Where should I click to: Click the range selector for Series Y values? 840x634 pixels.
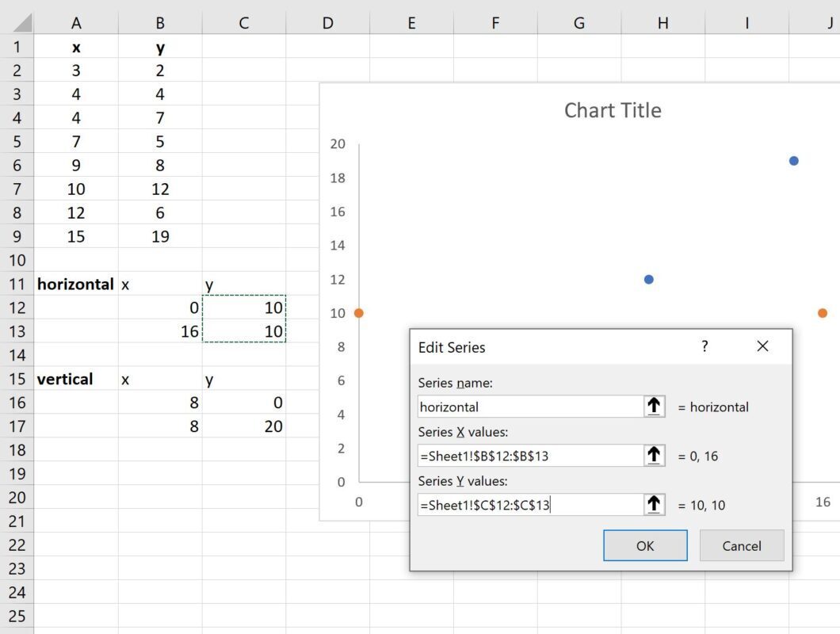[x=654, y=504]
